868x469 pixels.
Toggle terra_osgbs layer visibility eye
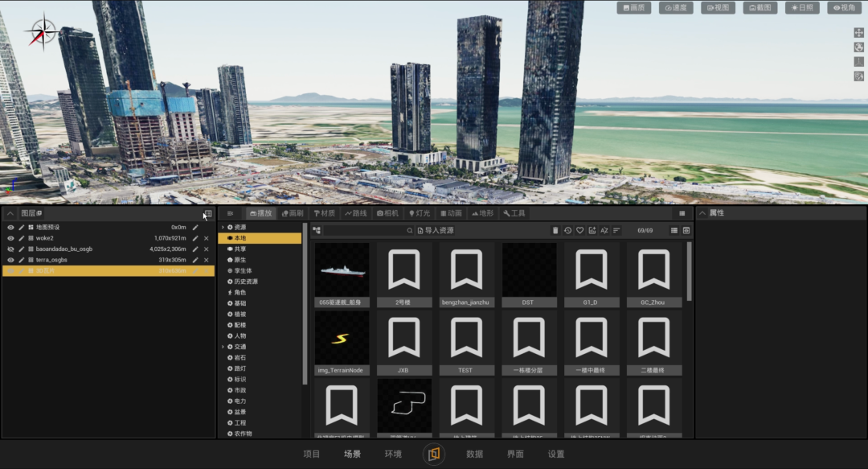10,260
